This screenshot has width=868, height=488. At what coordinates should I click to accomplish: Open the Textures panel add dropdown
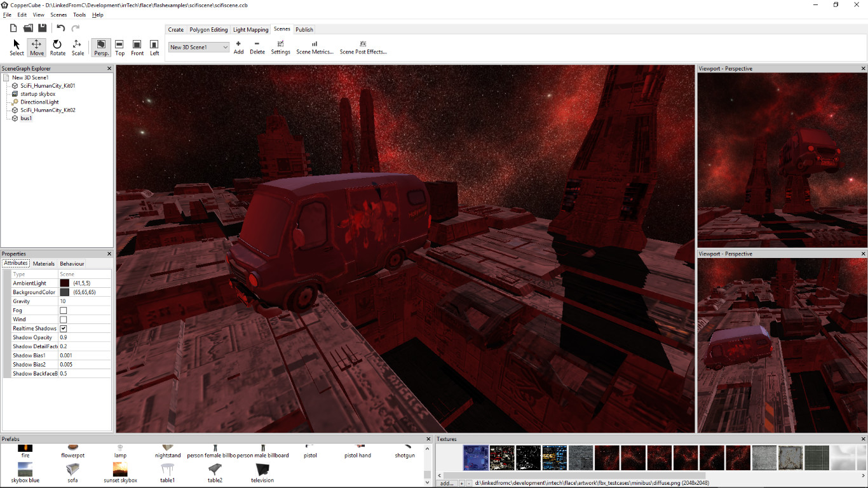coord(447,484)
